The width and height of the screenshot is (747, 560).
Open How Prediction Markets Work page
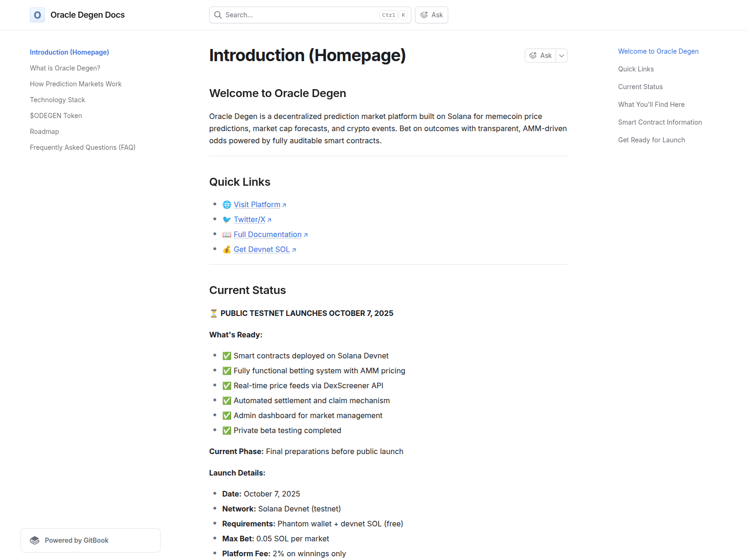point(76,84)
